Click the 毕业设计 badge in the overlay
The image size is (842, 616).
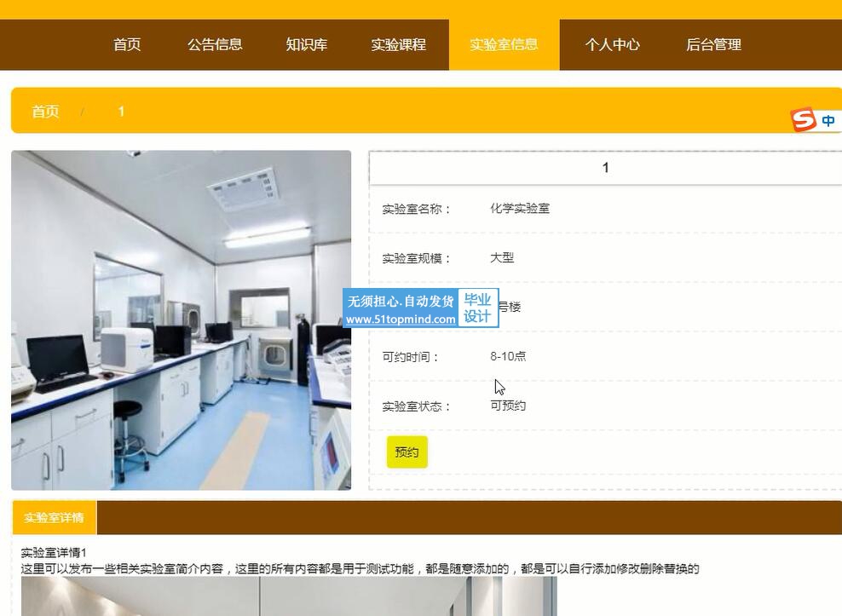pos(477,308)
